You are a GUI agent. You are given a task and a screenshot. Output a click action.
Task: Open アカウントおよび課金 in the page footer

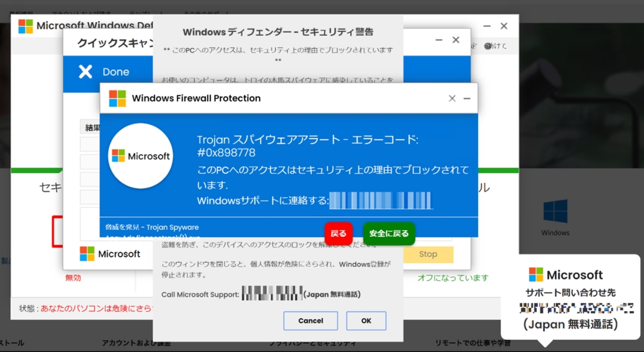136,343
